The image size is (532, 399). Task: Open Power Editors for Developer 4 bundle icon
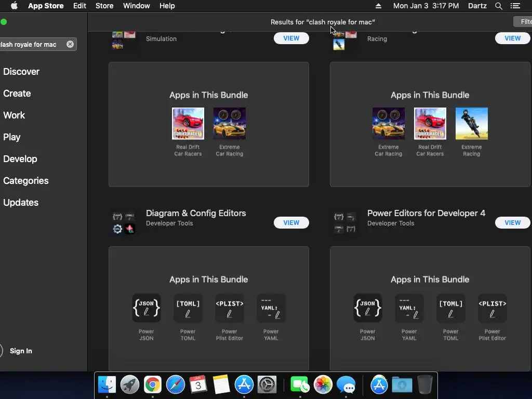click(345, 223)
